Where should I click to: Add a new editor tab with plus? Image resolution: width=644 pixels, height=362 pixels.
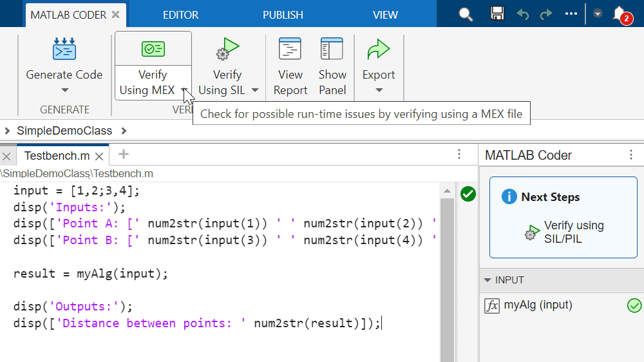point(123,154)
